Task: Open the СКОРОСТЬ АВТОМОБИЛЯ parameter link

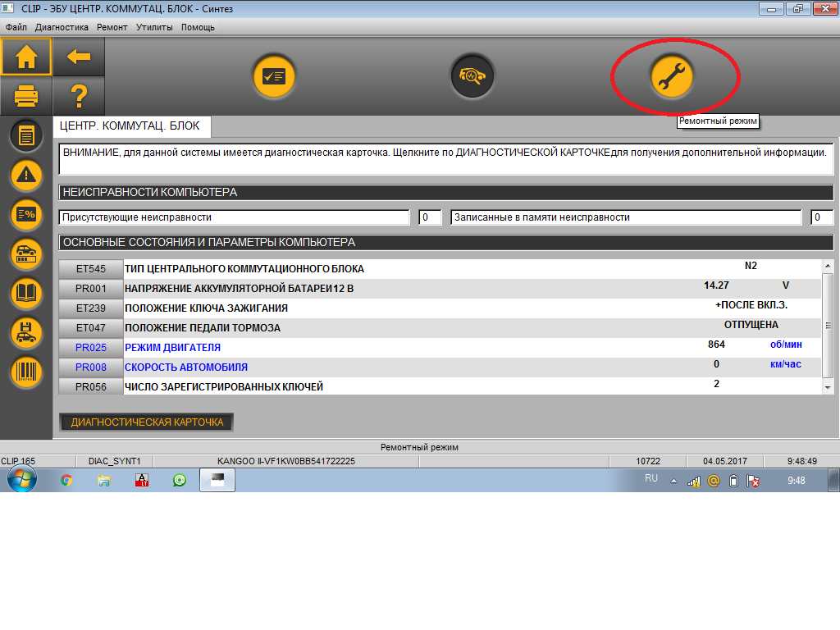Action: (x=186, y=367)
